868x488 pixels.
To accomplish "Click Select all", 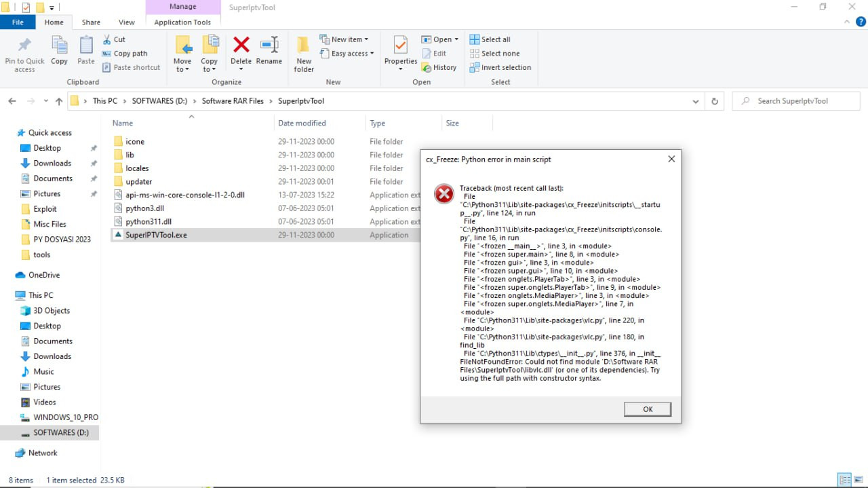I will [x=490, y=39].
